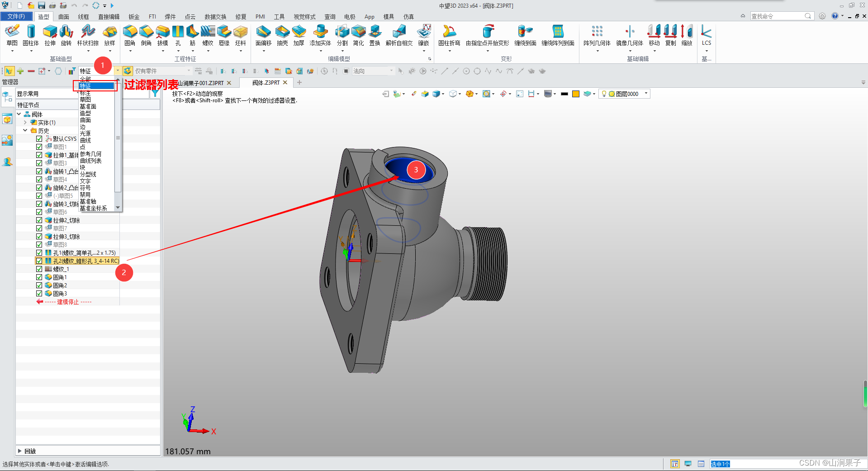The height and width of the screenshot is (471, 868).
Task: Click the 拔模 draft tool
Action: (x=162, y=35)
